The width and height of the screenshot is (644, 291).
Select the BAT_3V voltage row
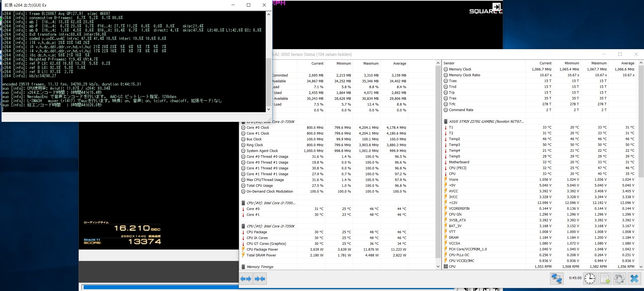(539, 226)
